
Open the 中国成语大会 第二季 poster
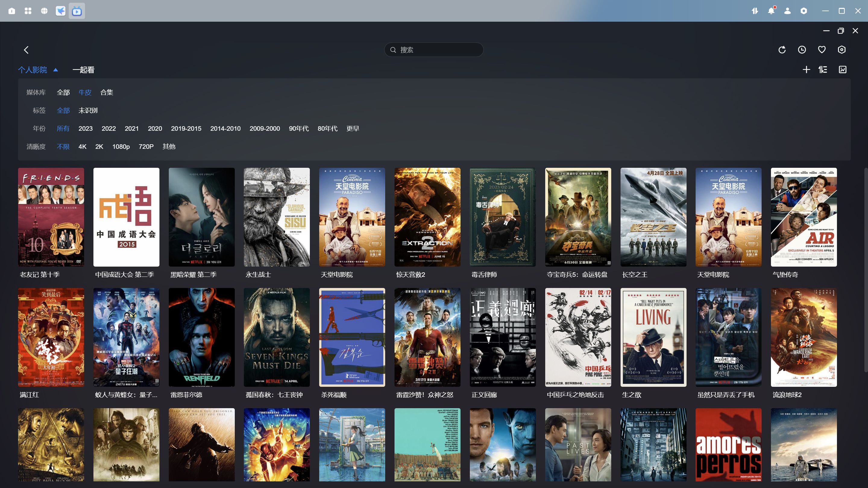[x=126, y=217]
